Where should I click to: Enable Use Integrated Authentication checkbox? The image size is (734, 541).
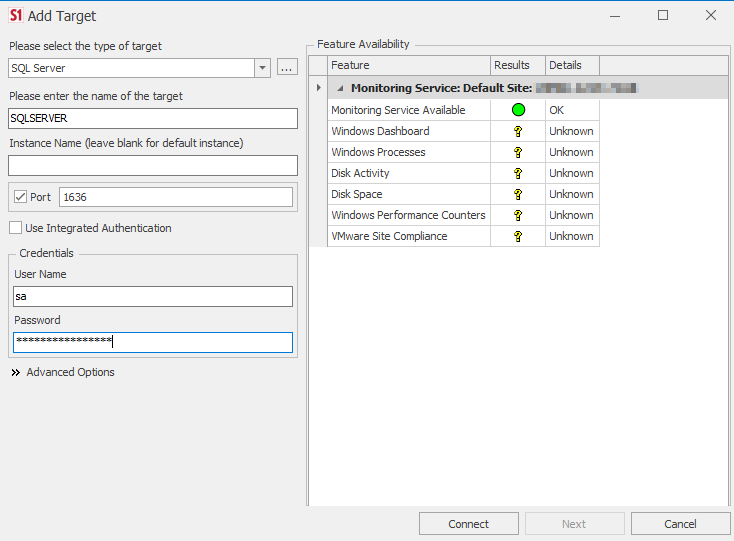(15, 228)
